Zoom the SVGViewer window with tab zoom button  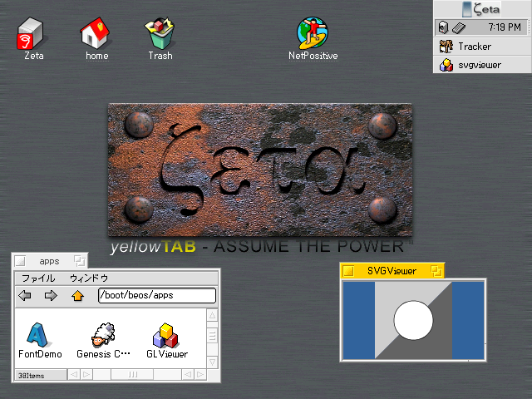(436, 271)
